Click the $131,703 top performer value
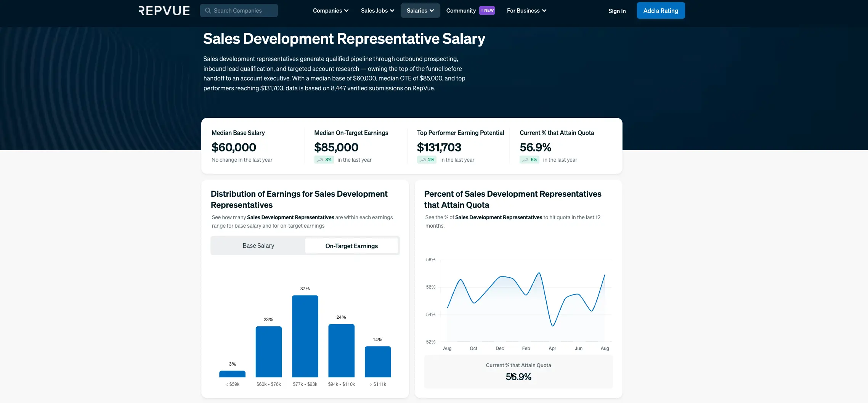 click(x=439, y=147)
